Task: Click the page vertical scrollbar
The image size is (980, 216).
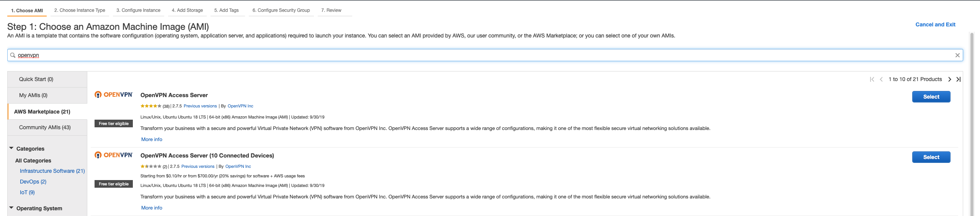Action: [x=972, y=124]
